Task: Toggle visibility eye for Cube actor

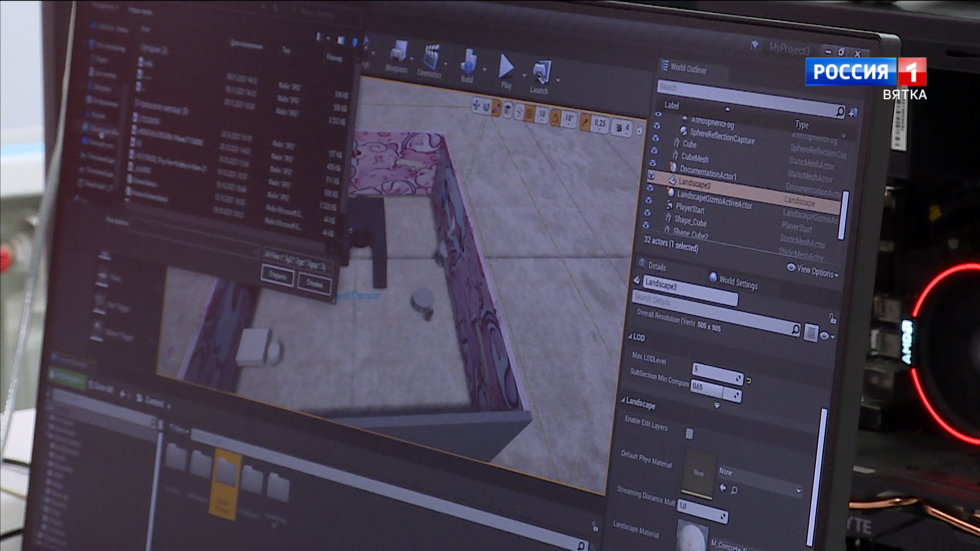Action: point(655,138)
